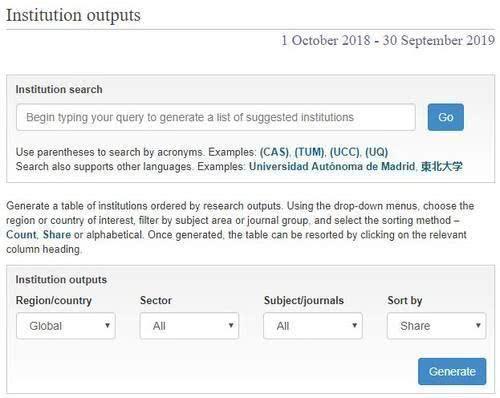Viewport: 500px width, 398px height.
Task: Open the 東北大学 example link
Action: point(442,166)
